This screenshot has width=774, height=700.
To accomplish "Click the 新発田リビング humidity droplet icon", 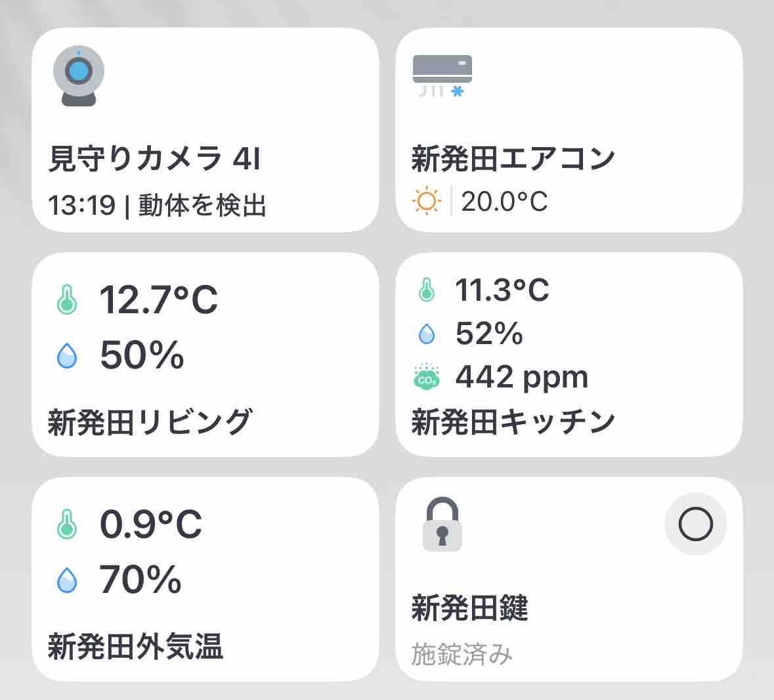I will tap(67, 356).
